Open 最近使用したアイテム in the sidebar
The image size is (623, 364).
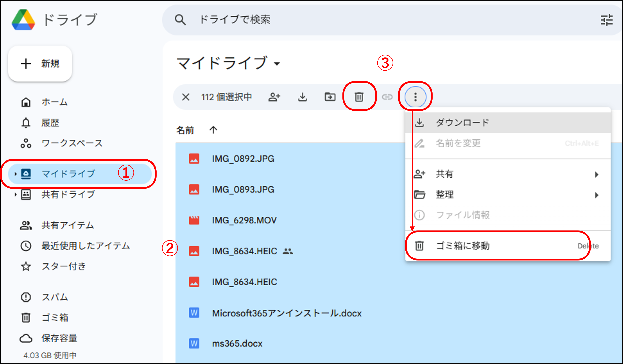(75, 246)
